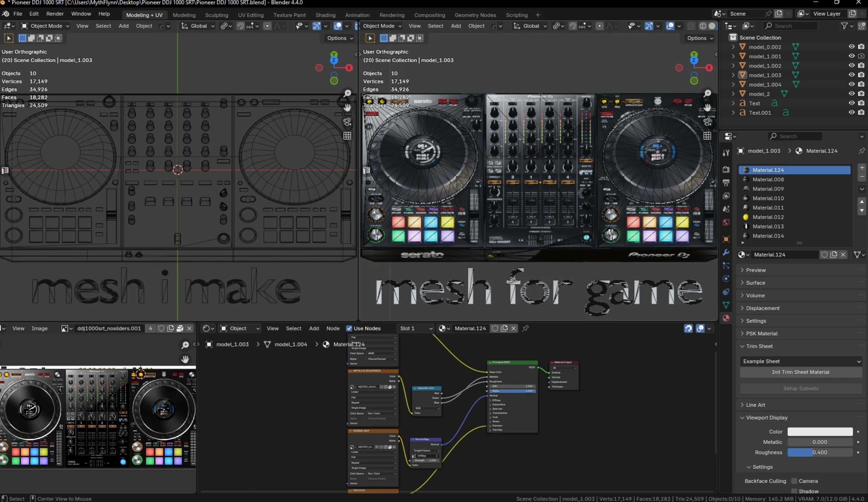Viewport: 868px width, 502px height.
Task: Toggle snapping magnet in the left viewport header
Action: [x=240, y=26]
